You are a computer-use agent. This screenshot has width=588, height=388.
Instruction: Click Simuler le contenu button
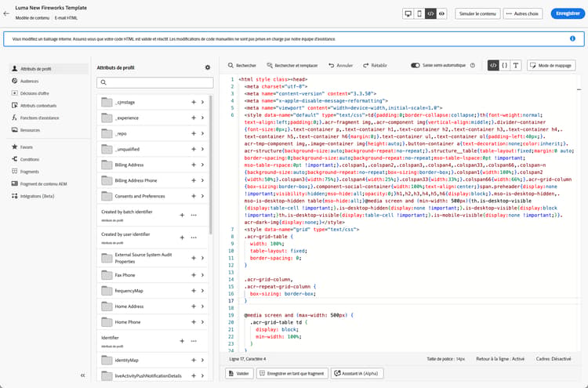click(x=477, y=13)
